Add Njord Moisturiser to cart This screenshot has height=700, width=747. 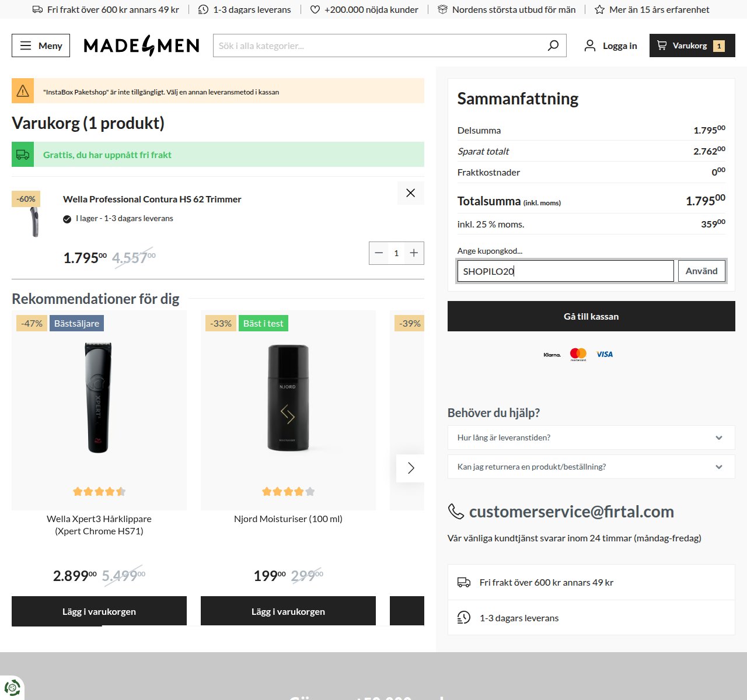point(288,611)
